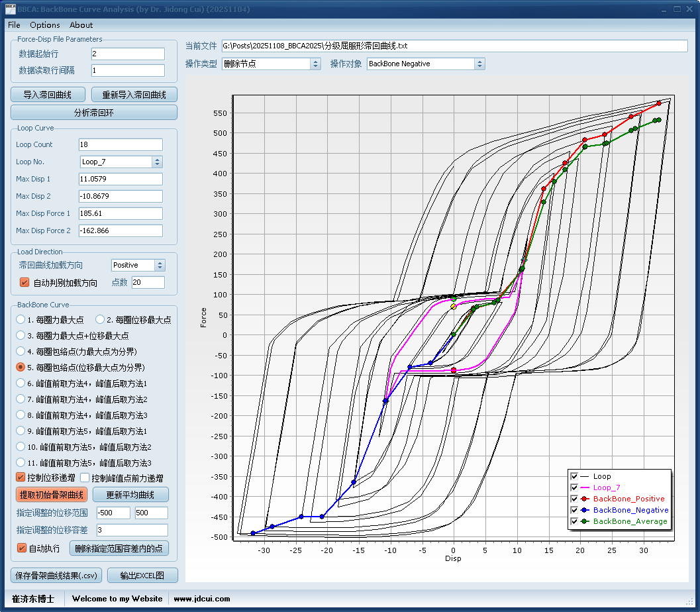This screenshot has height=612, width=700.
Task: Click the yellow marker point on the chart
Action: tap(454, 307)
